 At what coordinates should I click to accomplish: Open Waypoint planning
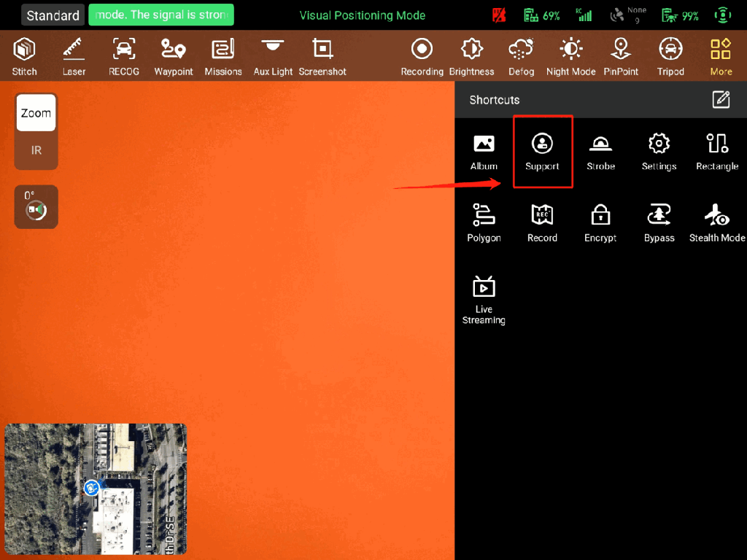coord(174,57)
